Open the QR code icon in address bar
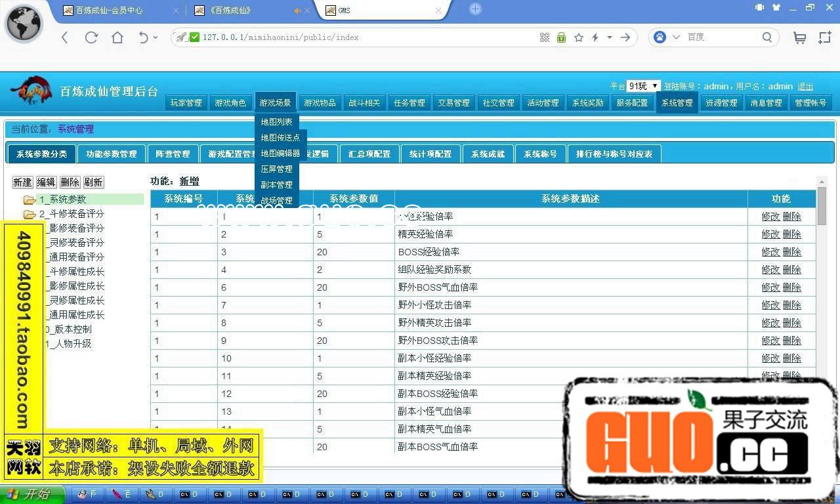840x504 pixels. pos(545,37)
